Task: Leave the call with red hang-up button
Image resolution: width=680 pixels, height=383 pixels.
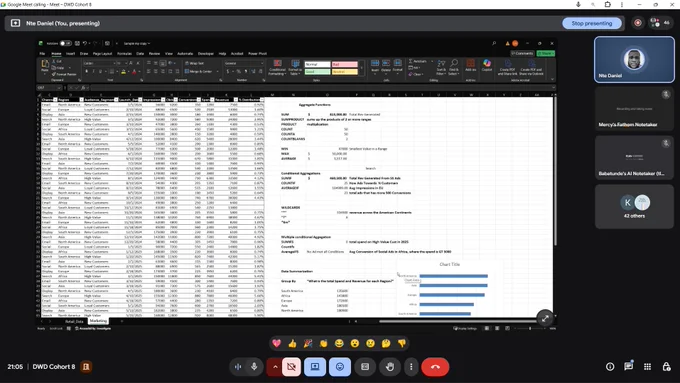Action: click(435, 367)
